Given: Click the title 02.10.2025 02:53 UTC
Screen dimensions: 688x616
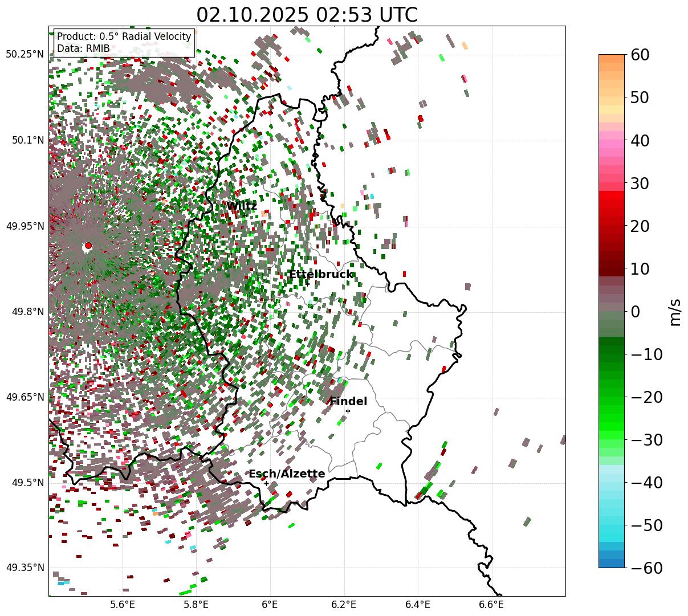Looking at the screenshot, I should click(x=307, y=15).
